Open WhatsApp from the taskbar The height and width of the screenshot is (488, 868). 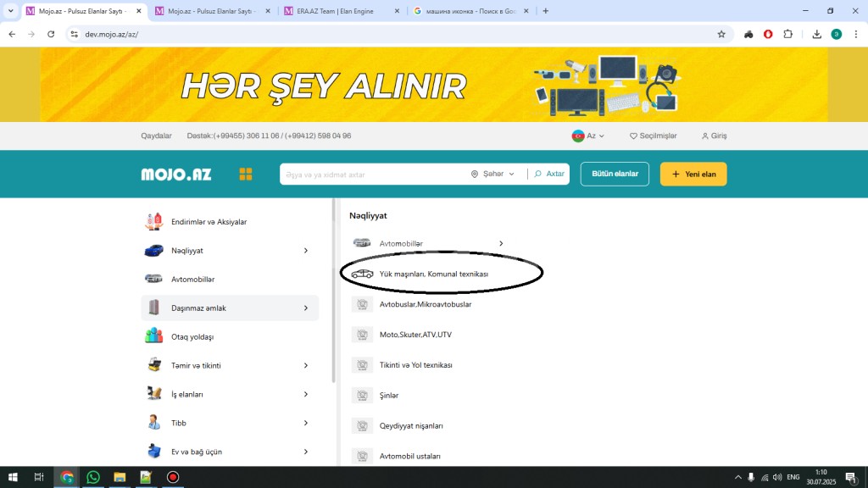[x=93, y=477]
